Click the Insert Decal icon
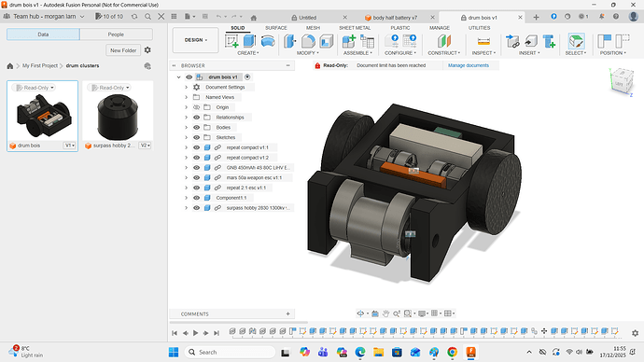Image resolution: width=644 pixels, height=362 pixels. click(x=531, y=41)
